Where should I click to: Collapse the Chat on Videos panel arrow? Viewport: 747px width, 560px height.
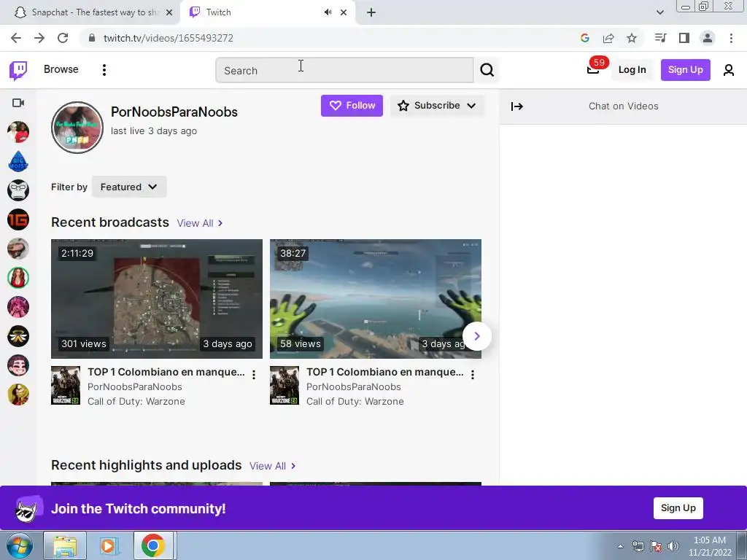coord(517,106)
